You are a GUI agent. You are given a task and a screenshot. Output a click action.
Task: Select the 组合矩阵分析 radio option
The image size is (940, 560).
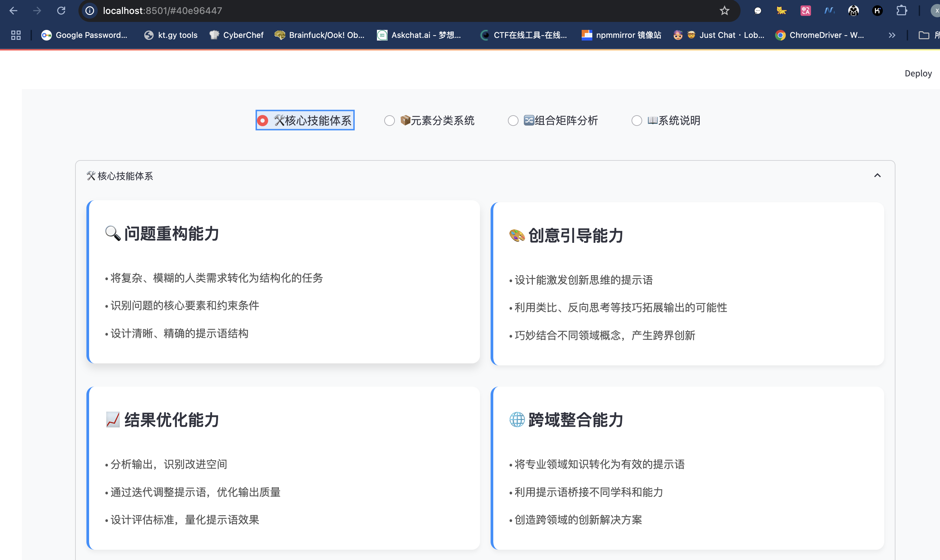(513, 121)
